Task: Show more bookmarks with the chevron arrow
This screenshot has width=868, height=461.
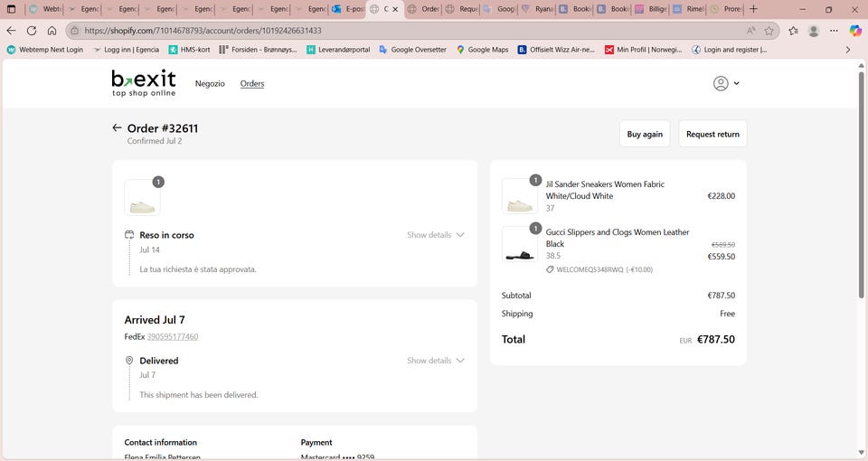Action: tap(847, 49)
